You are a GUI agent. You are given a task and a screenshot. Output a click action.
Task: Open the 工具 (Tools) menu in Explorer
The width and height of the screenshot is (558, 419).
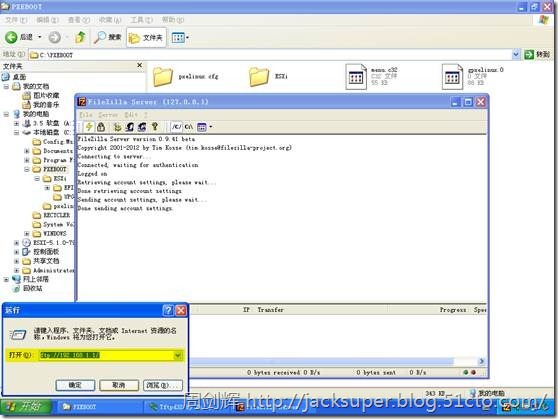tap(141, 20)
